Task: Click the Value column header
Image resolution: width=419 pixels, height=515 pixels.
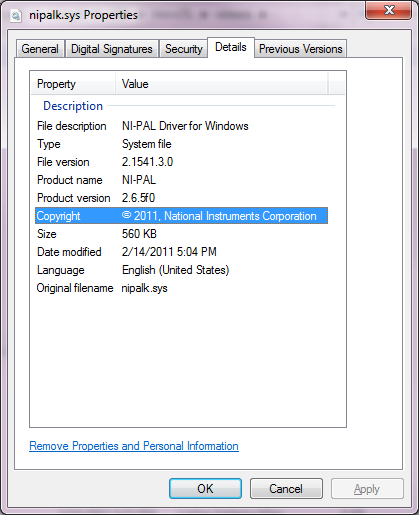Action: click(222, 84)
